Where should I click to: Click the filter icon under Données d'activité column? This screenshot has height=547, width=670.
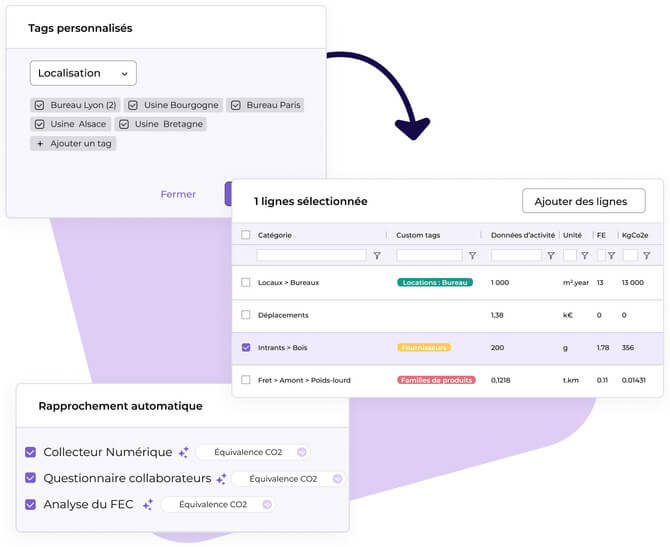pos(550,256)
